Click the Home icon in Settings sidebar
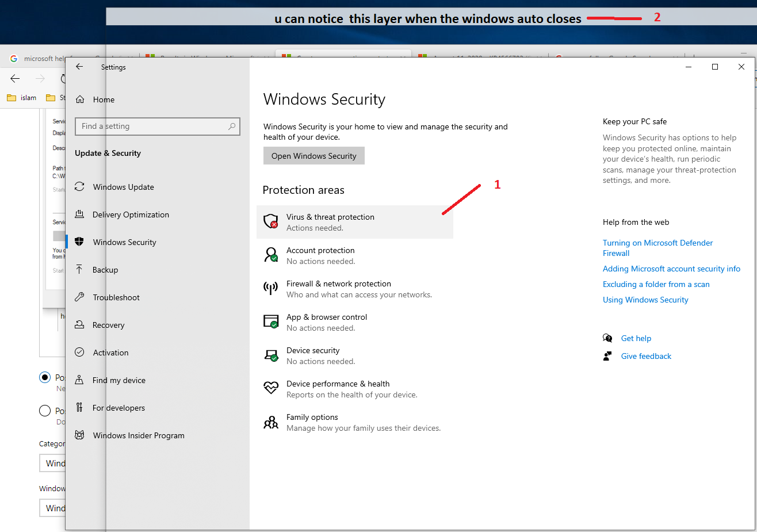 [80, 99]
